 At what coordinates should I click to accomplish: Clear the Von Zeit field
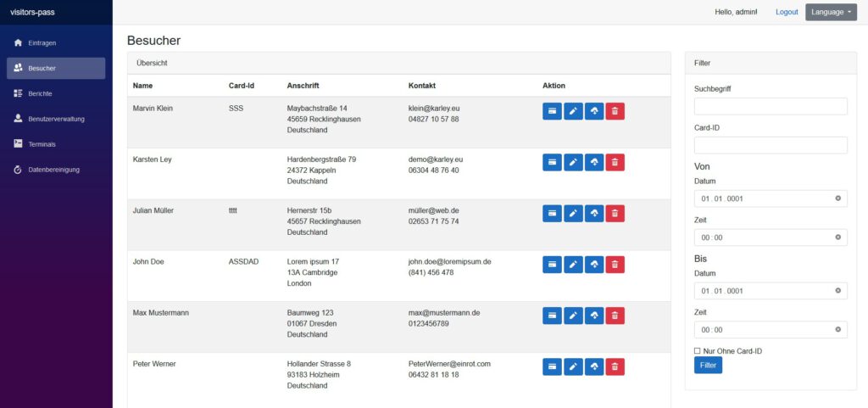[x=837, y=237]
